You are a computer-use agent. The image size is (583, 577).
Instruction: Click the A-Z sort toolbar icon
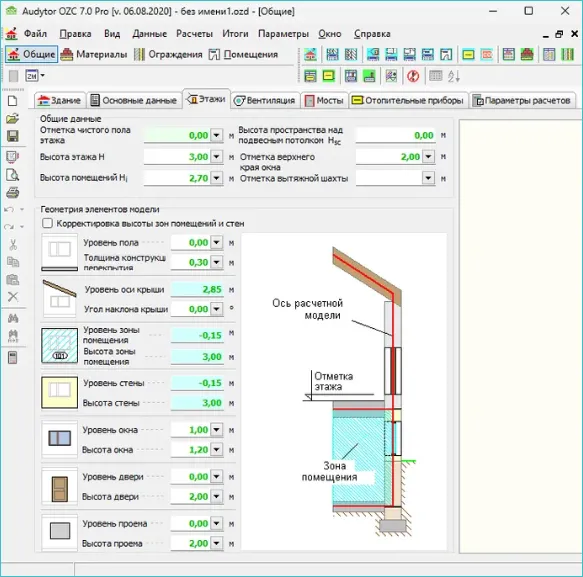(x=454, y=76)
